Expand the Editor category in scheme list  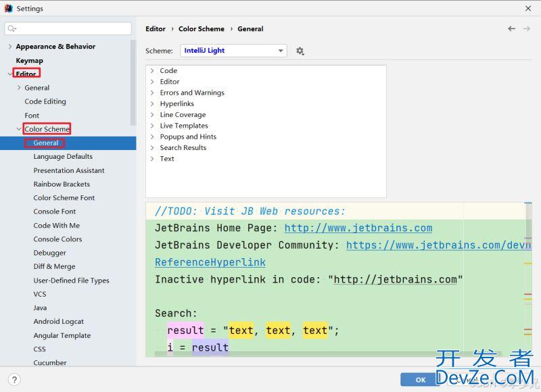click(152, 82)
